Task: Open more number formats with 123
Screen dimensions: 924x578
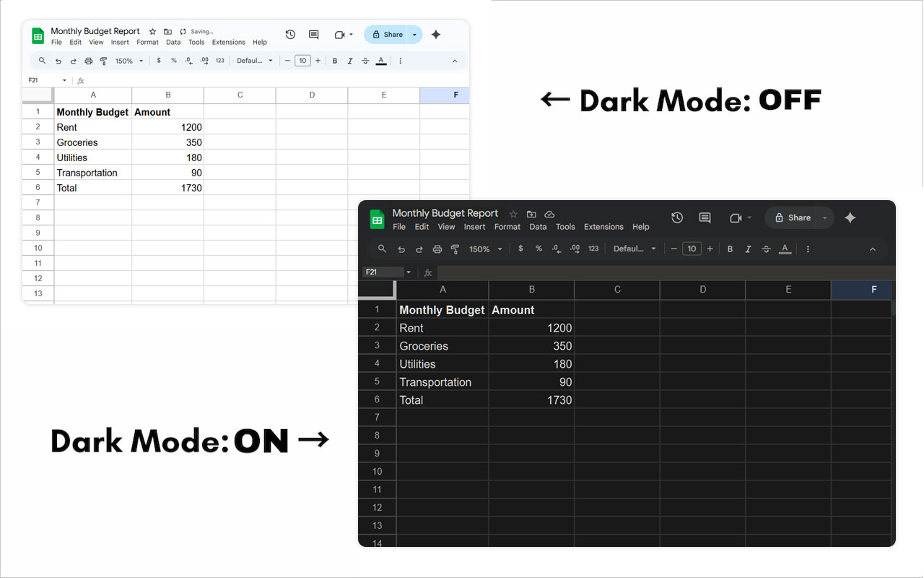Action: tap(593, 249)
